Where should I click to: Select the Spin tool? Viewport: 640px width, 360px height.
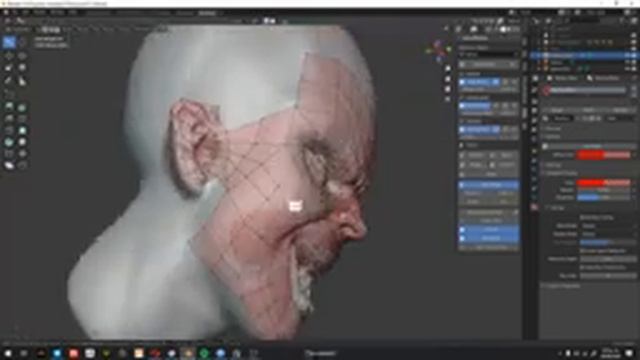[x=9, y=142]
